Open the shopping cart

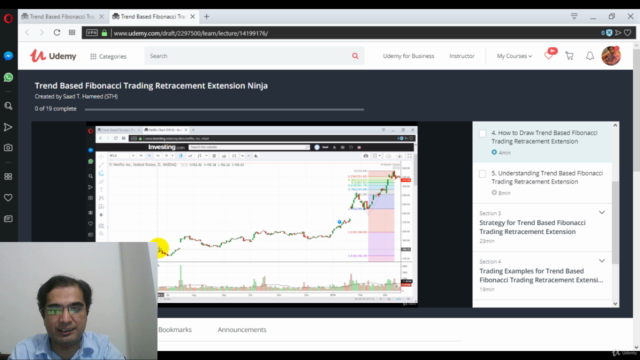coord(569,56)
